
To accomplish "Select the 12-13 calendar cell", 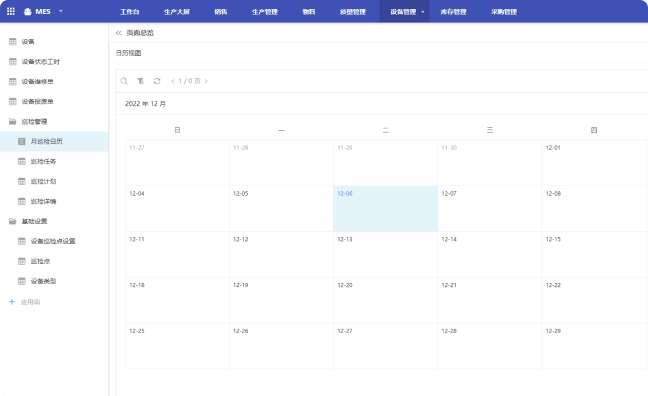I will tap(386, 254).
